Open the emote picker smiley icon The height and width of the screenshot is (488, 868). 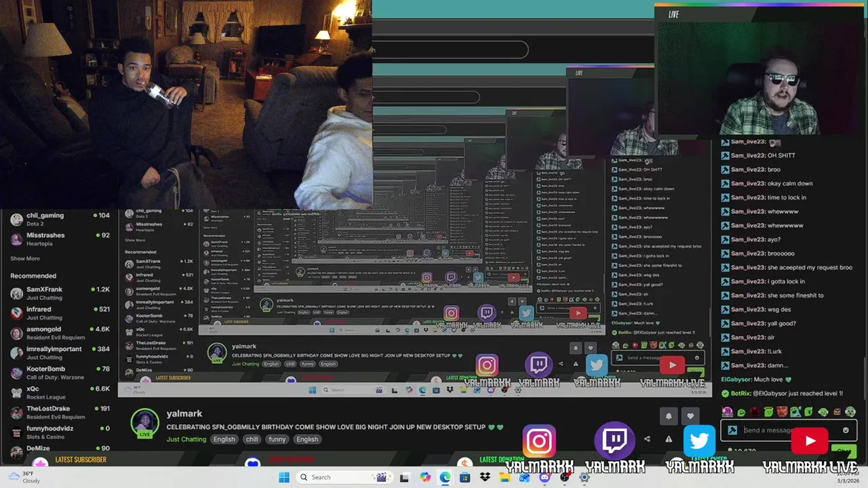(x=846, y=430)
